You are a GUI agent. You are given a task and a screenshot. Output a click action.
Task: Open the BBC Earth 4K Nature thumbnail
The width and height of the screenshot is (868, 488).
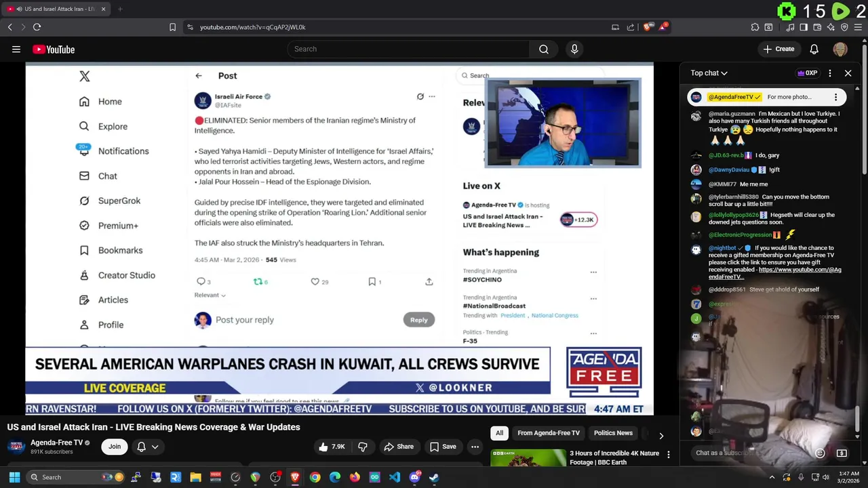pos(528,458)
